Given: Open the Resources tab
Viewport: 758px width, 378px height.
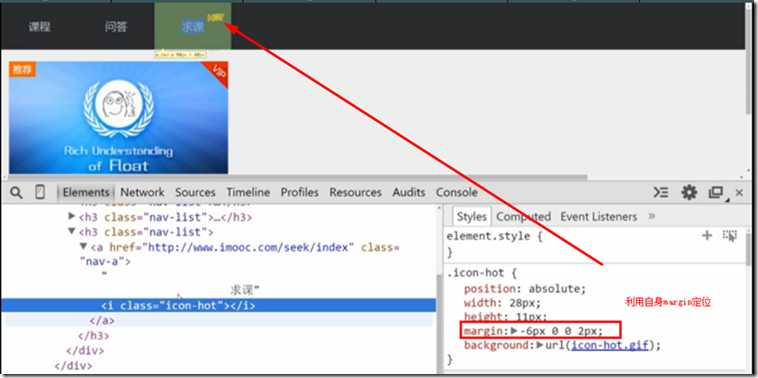Looking at the screenshot, I should pyautogui.click(x=355, y=192).
